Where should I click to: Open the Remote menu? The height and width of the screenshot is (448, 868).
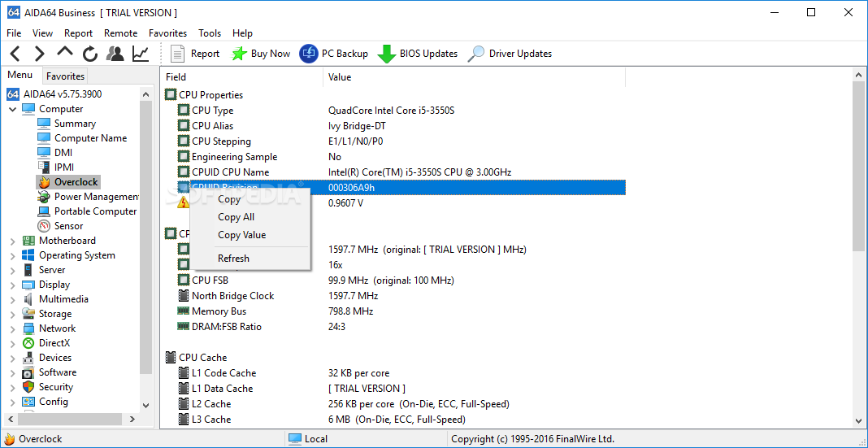120,33
